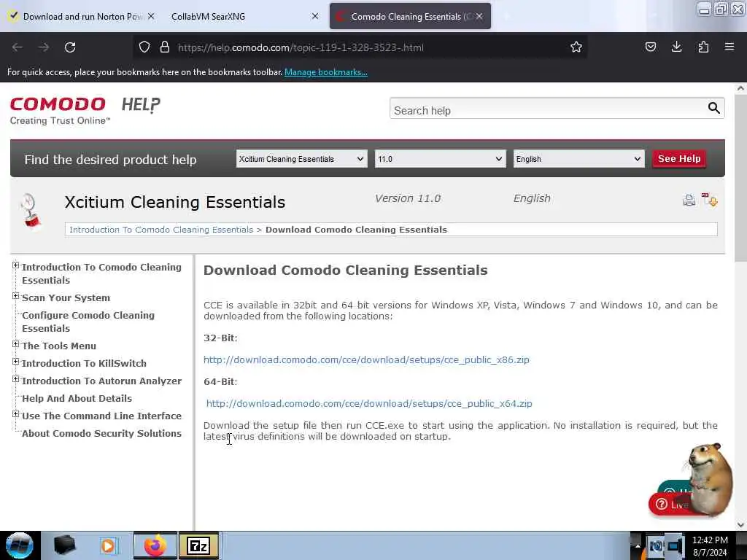
Task: Expand The Tools Menu node
Action: point(16,344)
